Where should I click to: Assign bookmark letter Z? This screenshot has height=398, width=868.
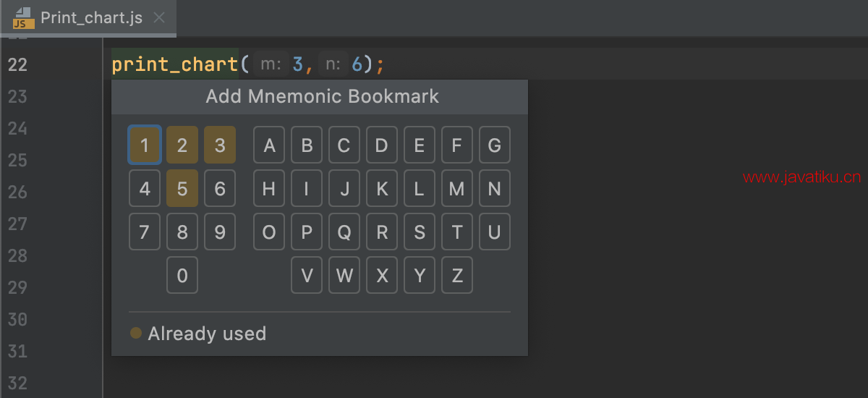point(457,275)
